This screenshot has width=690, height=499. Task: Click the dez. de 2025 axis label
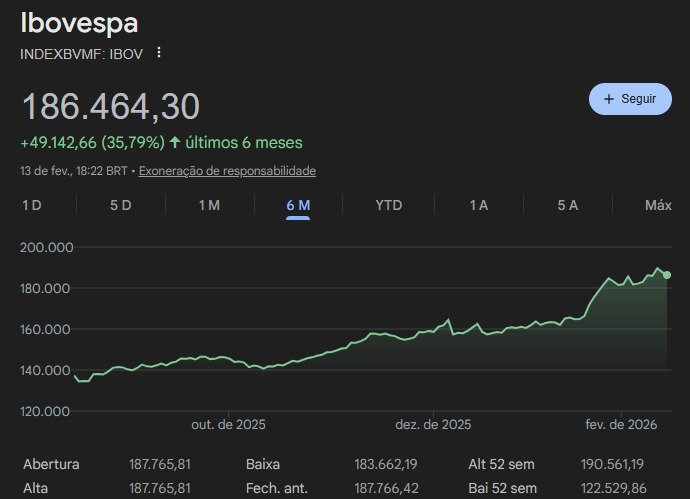click(433, 425)
